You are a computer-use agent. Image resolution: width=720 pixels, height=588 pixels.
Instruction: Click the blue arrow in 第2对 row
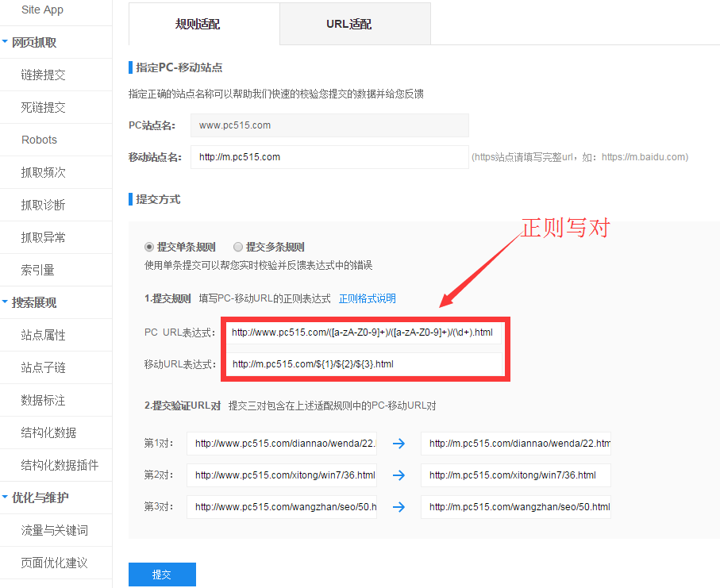click(399, 475)
